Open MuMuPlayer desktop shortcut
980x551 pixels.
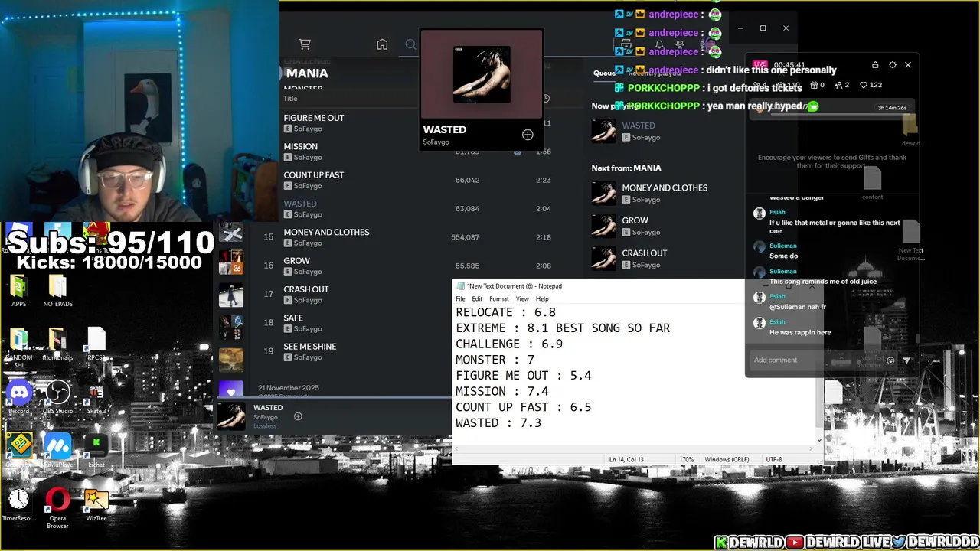[57, 449]
